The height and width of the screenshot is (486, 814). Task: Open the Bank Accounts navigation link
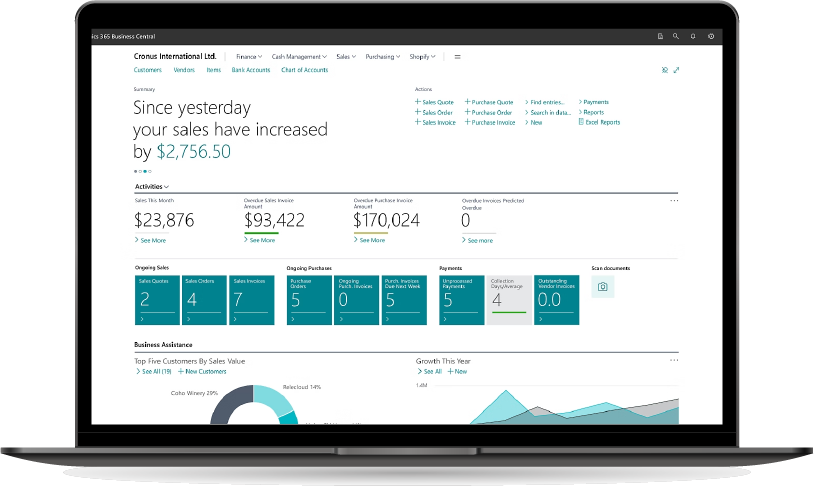tap(251, 70)
